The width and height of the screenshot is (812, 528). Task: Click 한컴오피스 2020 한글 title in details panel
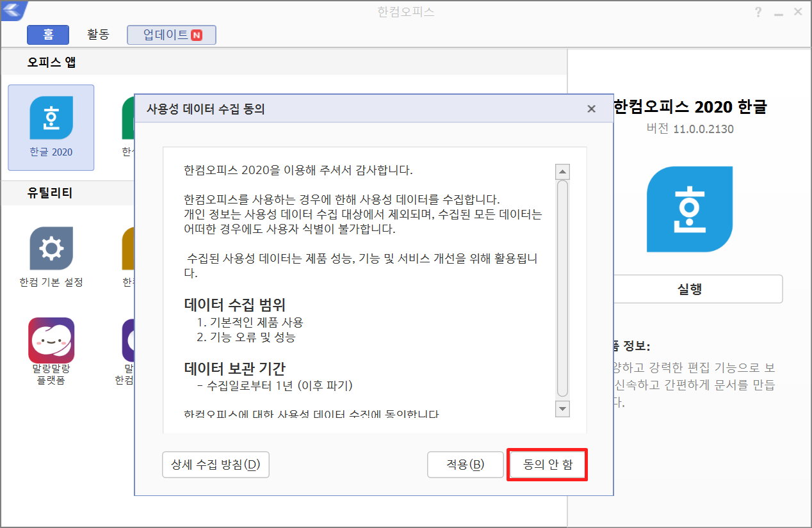click(690, 106)
